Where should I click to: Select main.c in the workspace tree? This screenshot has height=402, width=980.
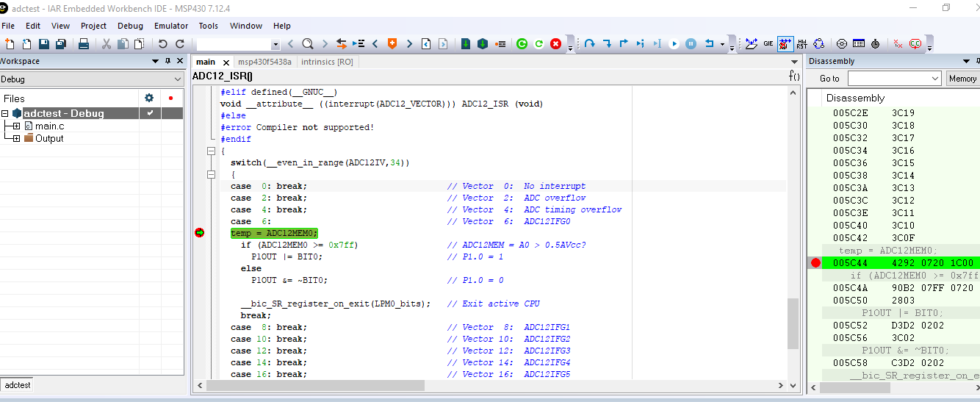click(49, 126)
